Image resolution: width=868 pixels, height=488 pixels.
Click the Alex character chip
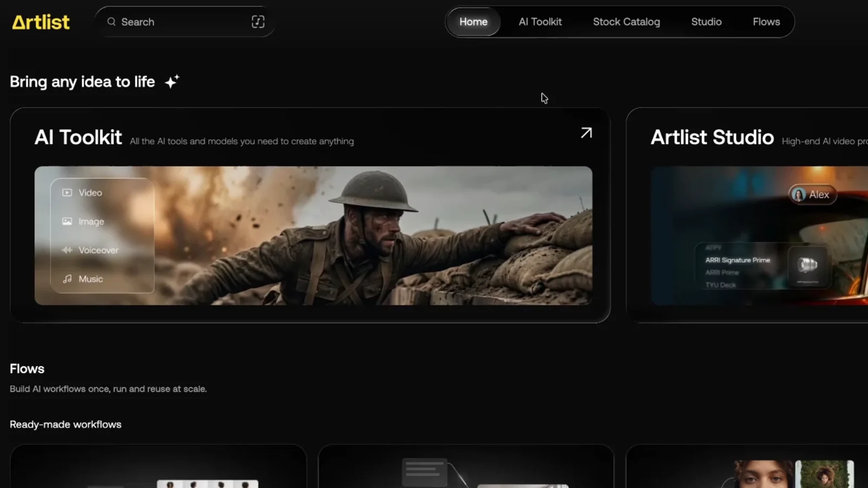click(812, 195)
